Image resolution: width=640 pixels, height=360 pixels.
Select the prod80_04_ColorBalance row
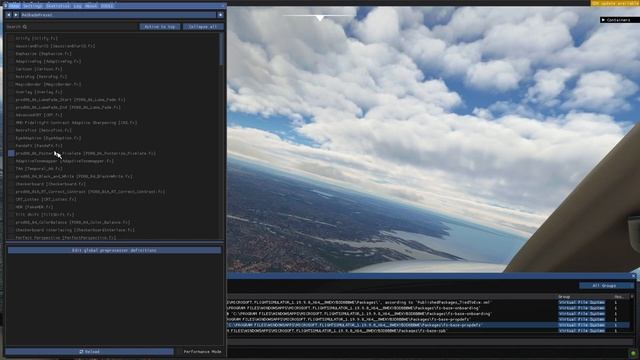[x=73, y=222]
